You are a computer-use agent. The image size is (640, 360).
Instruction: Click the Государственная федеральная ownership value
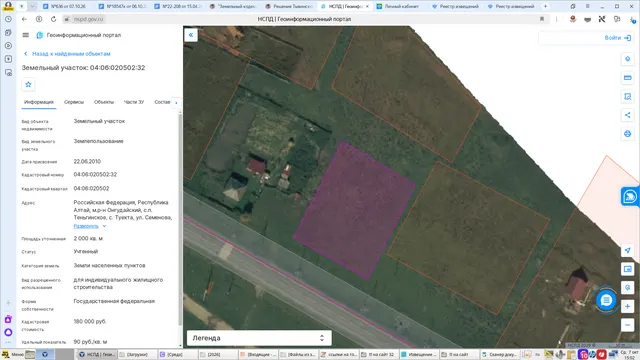[x=114, y=301]
